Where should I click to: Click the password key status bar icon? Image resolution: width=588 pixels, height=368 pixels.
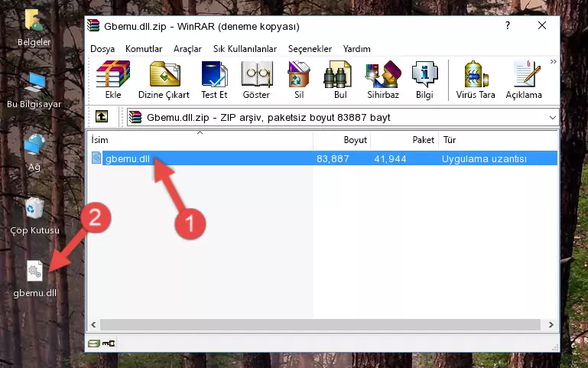(109, 343)
